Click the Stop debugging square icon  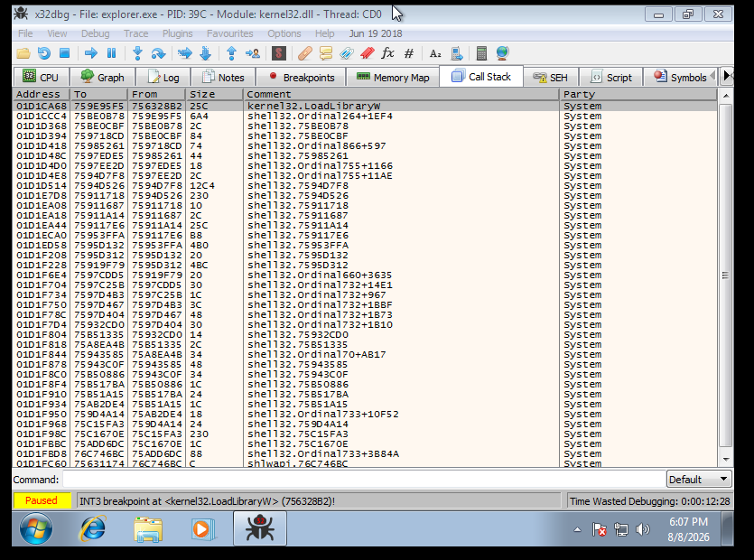tap(65, 53)
